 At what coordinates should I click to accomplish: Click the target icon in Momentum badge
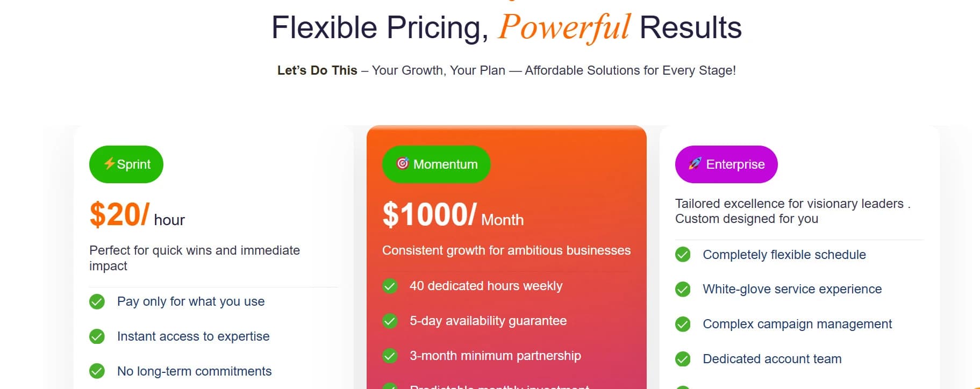pyautogui.click(x=403, y=163)
